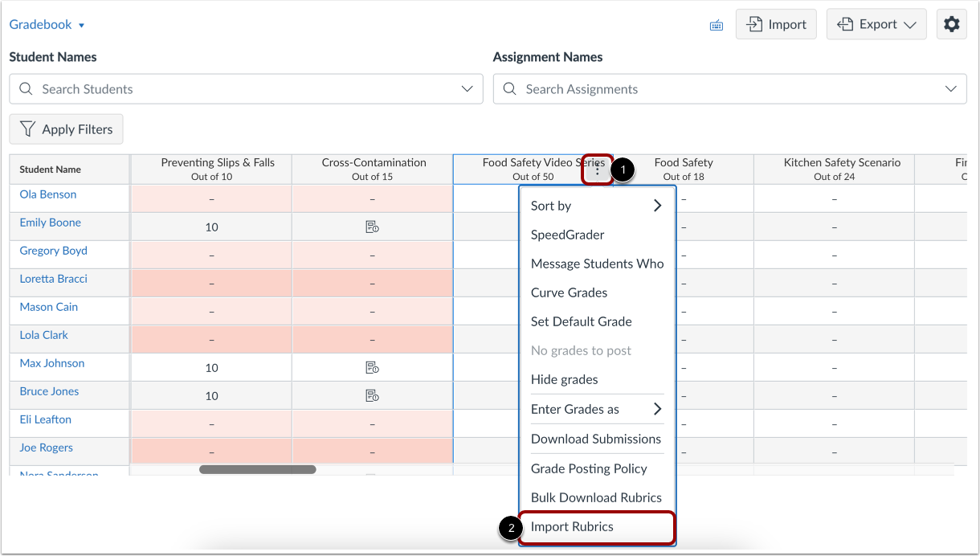Expand the Sort by submenu
This screenshot has width=980, height=556.
point(597,206)
